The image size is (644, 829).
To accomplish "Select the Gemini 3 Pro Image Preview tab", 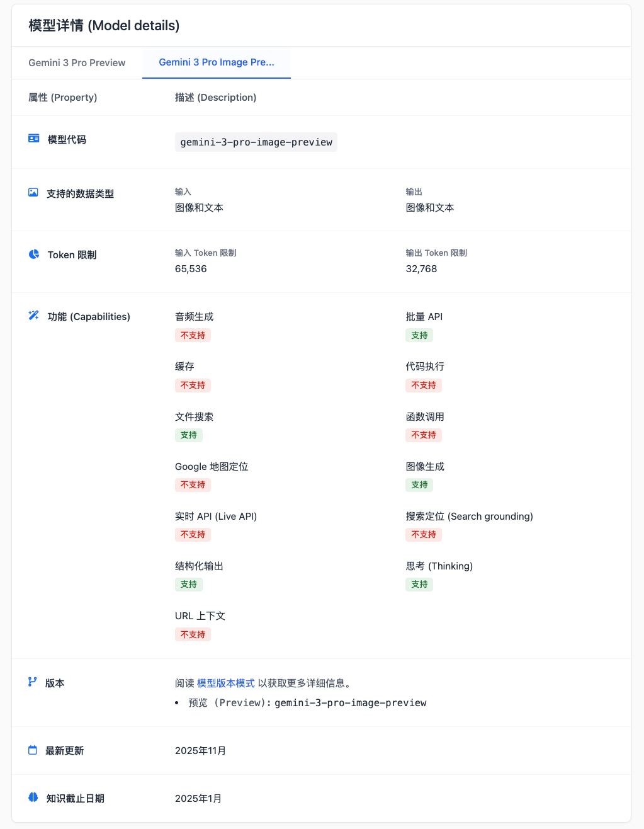I will coord(217,62).
